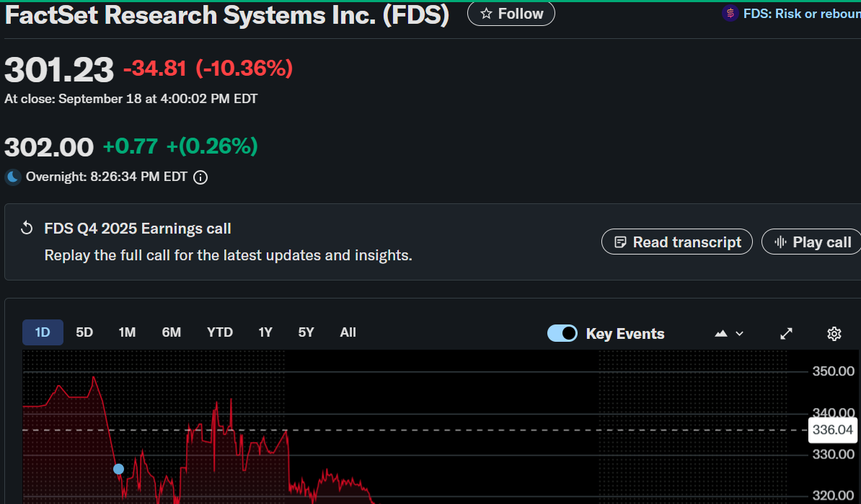Play the FDS earnings call
Viewport: 861px width, 504px height.
click(811, 242)
